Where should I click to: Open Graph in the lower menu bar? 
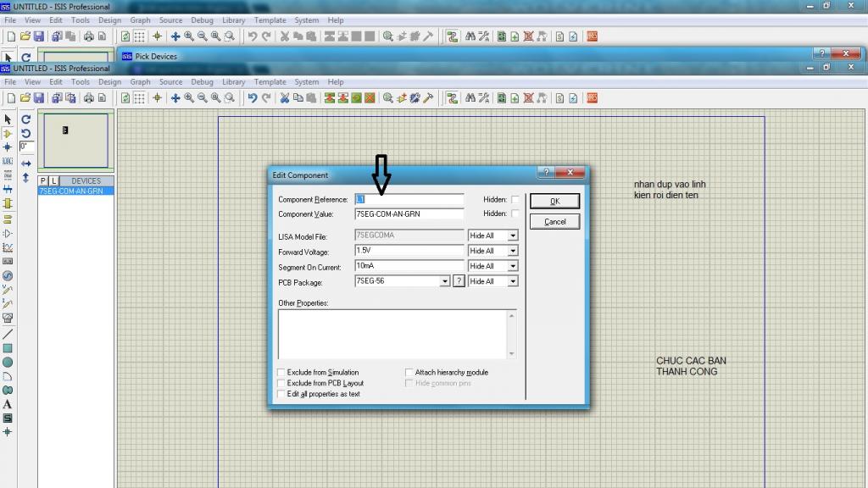(140, 82)
